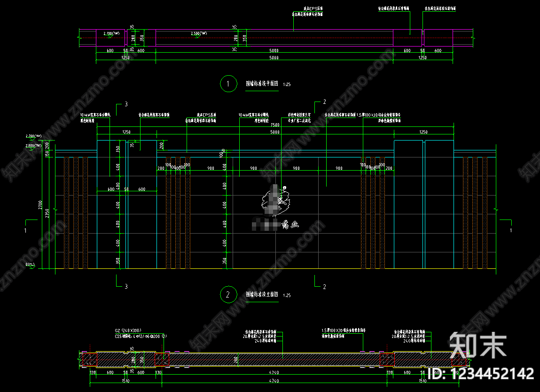Click section mark "3" below the elevation
Viewport: 540px width, 392px height.
coord(126,286)
